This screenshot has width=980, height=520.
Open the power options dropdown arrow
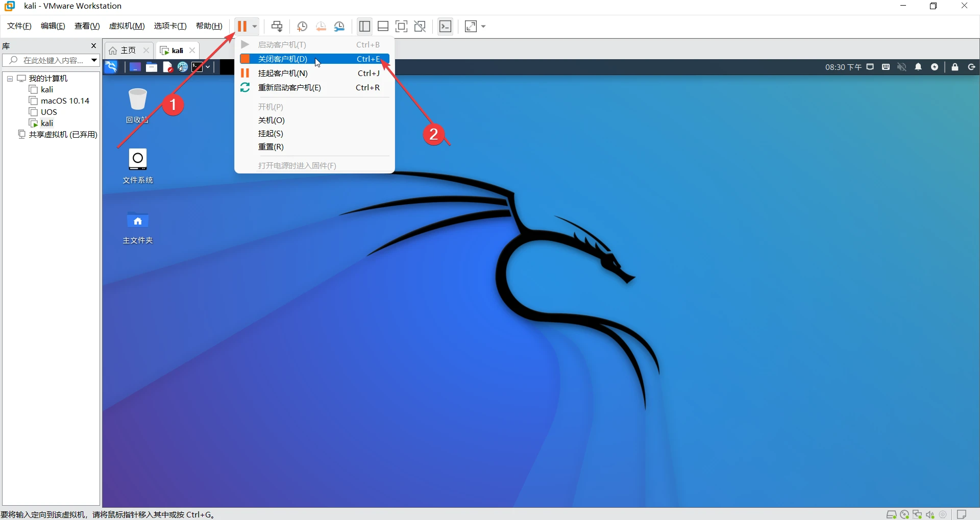click(255, 27)
